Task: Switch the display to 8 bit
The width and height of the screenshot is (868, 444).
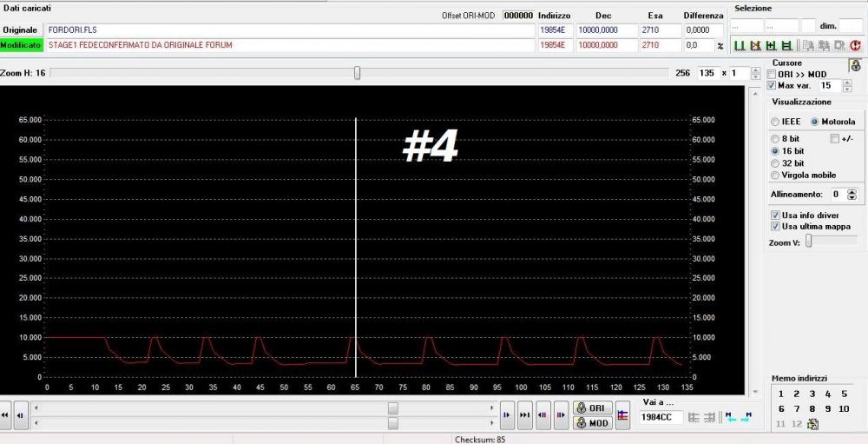Action: coord(775,138)
